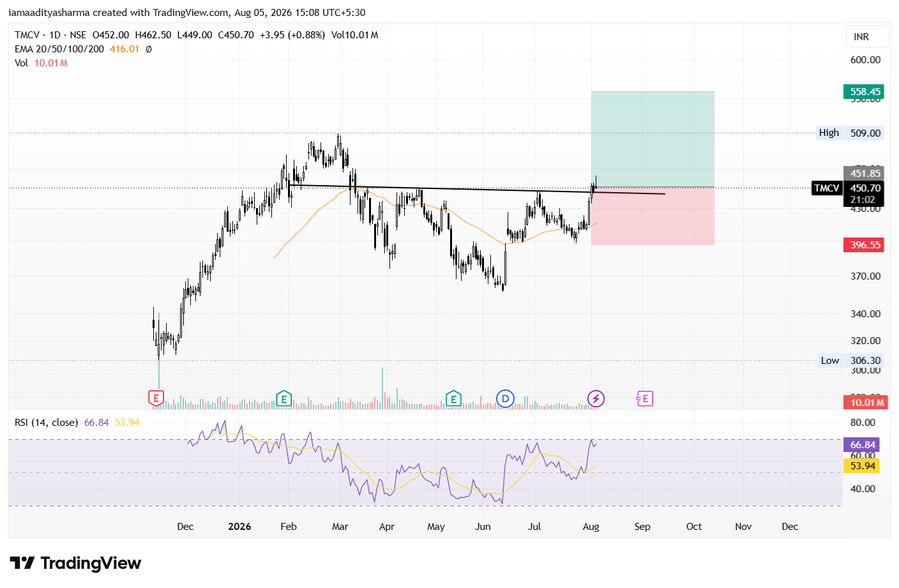Click the gray 451.85 price label
The width and height of the screenshot is (899, 588).
click(x=863, y=174)
